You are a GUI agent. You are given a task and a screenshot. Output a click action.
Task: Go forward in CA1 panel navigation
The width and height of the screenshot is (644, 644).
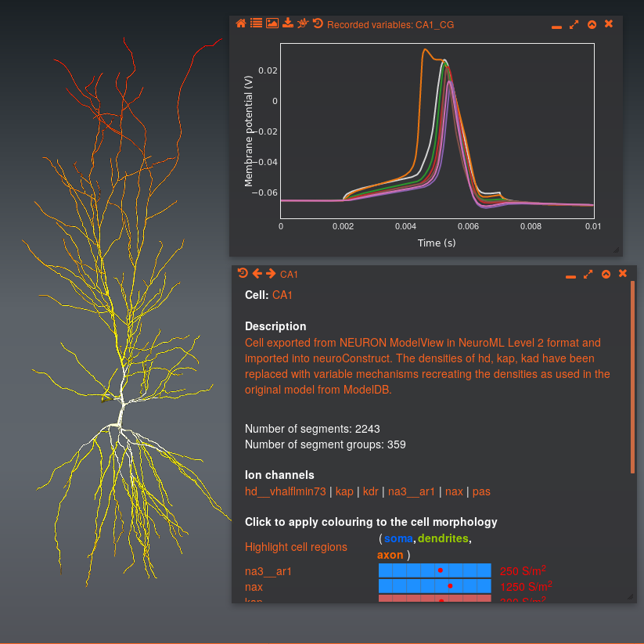pos(271,274)
